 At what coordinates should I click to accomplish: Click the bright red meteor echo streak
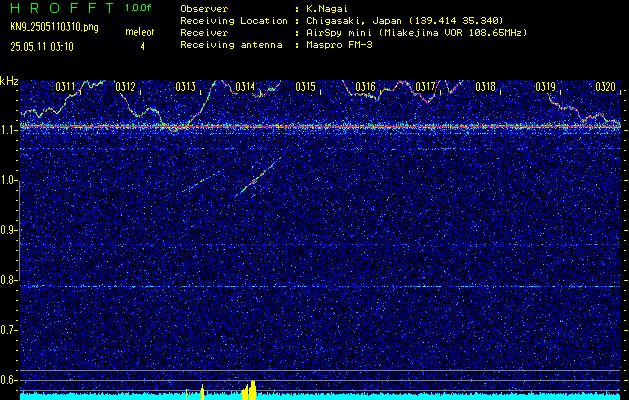(x=257, y=179)
